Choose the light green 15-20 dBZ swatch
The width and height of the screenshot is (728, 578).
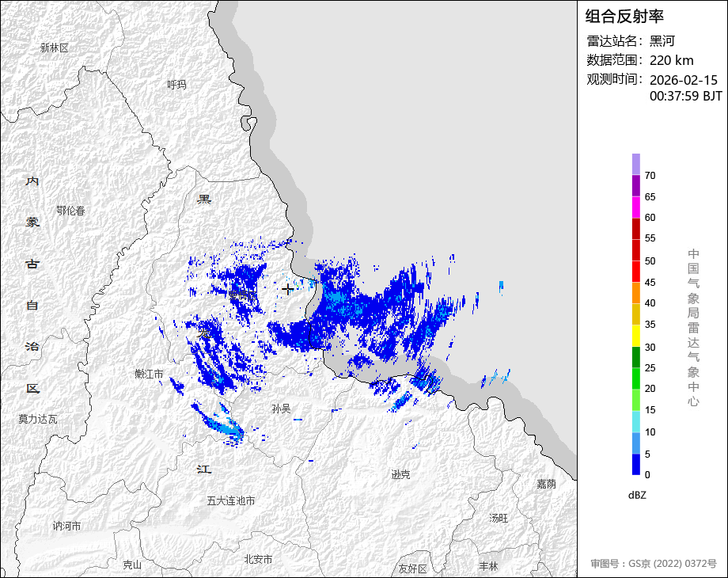point(635,400)
